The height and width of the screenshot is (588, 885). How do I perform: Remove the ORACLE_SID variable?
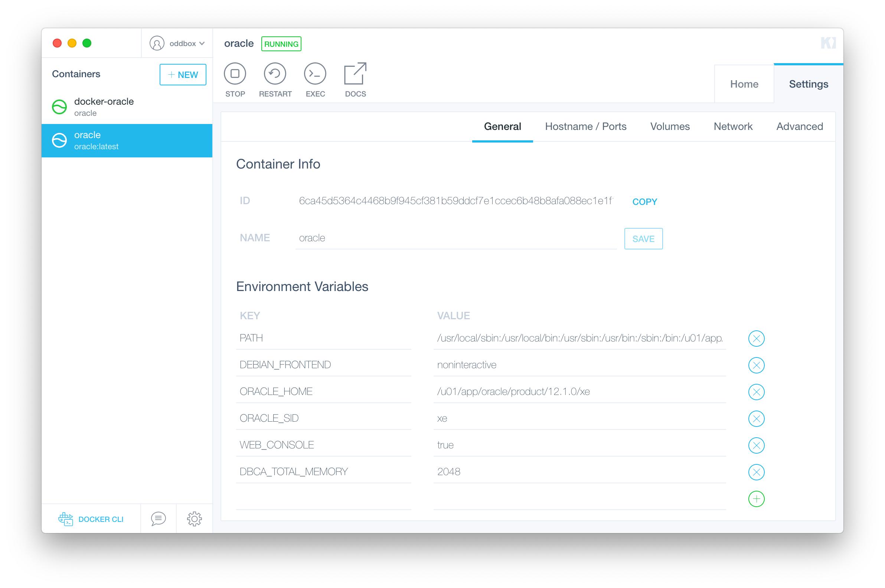(x=756, y=418)
